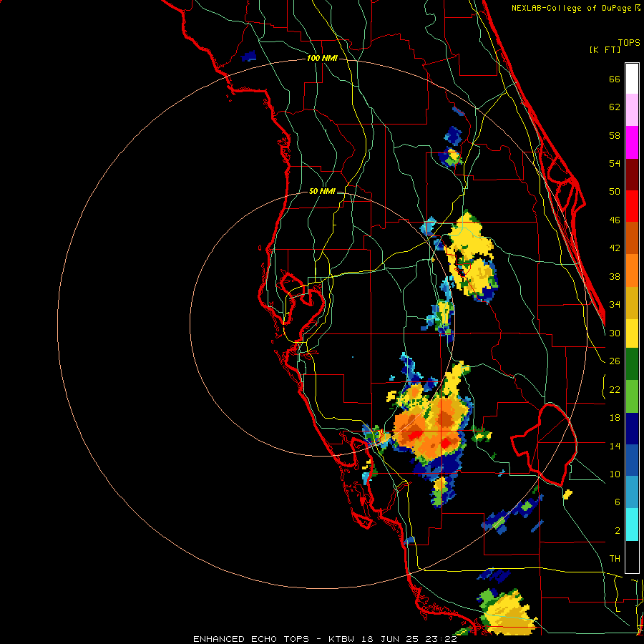Click the legend value '2'
Viewport: 644px width, 644px height.
[x=618, y=531]
